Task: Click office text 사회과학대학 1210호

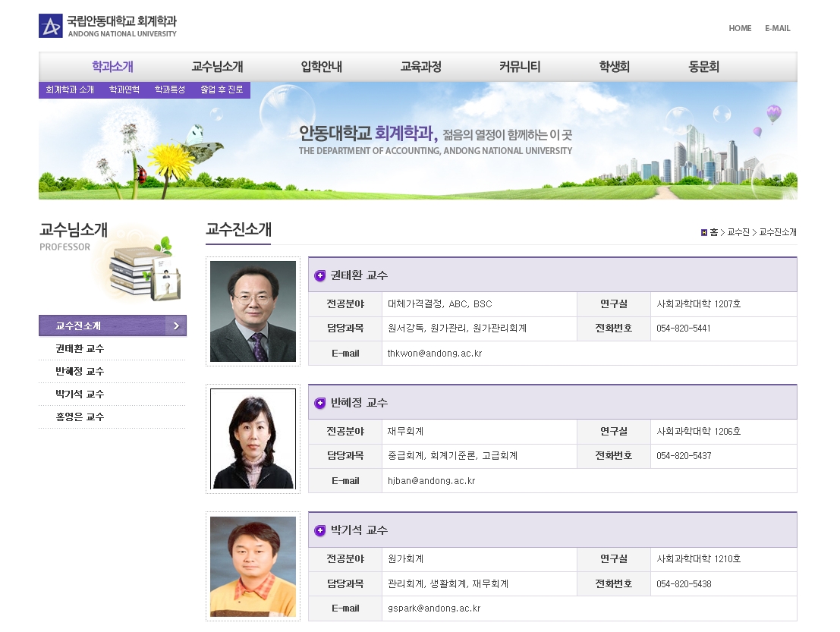Action: coord(699,559)
